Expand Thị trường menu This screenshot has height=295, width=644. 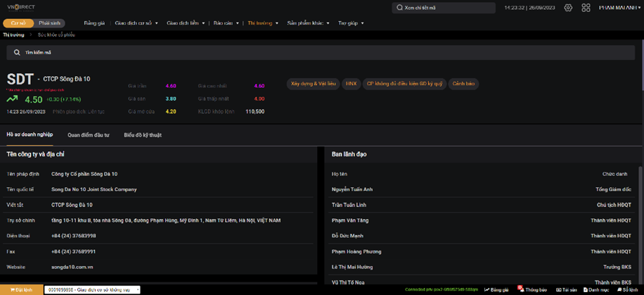[263, 23]
